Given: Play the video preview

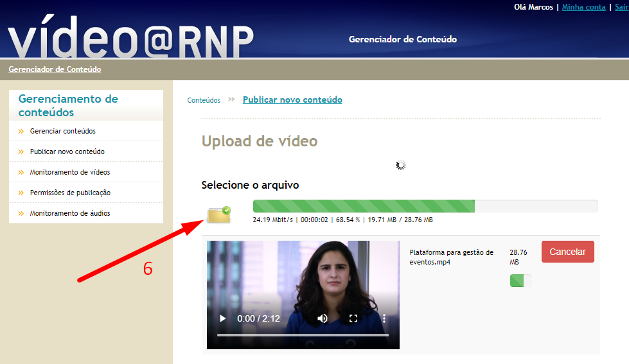Looking at the screenshot, I should tap(223, 318).
